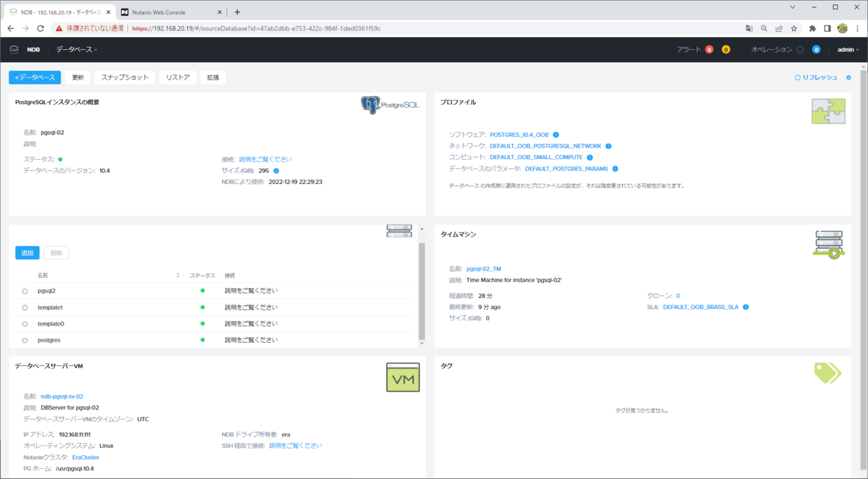Click the disabled 削除 button
This screenshot has width=868, height=479.
point(56,253)
